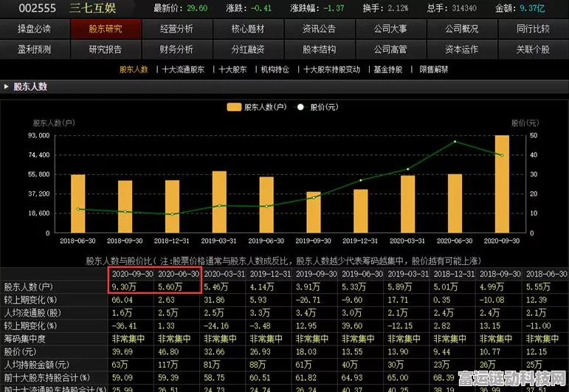Switch to 财务分析 tab
This screenshot has width=569, height=392.
click(x=176, y=49)
